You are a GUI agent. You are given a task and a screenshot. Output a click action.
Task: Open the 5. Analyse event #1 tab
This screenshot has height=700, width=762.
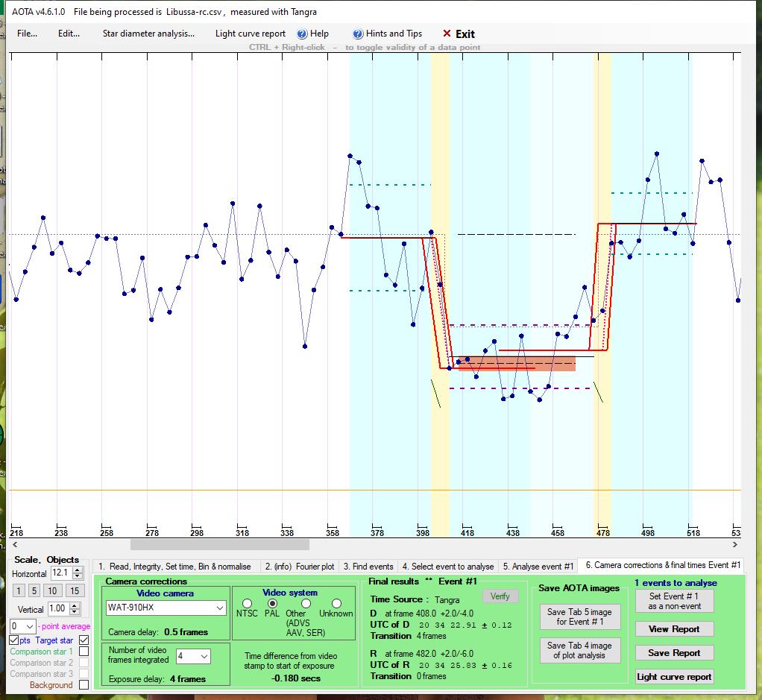tap(538, 567)
